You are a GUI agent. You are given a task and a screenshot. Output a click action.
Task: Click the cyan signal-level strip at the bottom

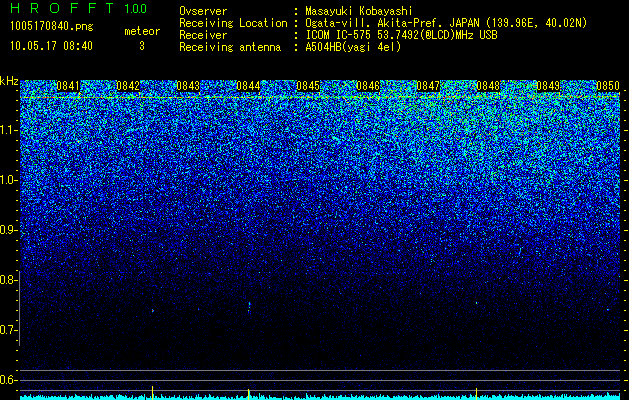320,397
